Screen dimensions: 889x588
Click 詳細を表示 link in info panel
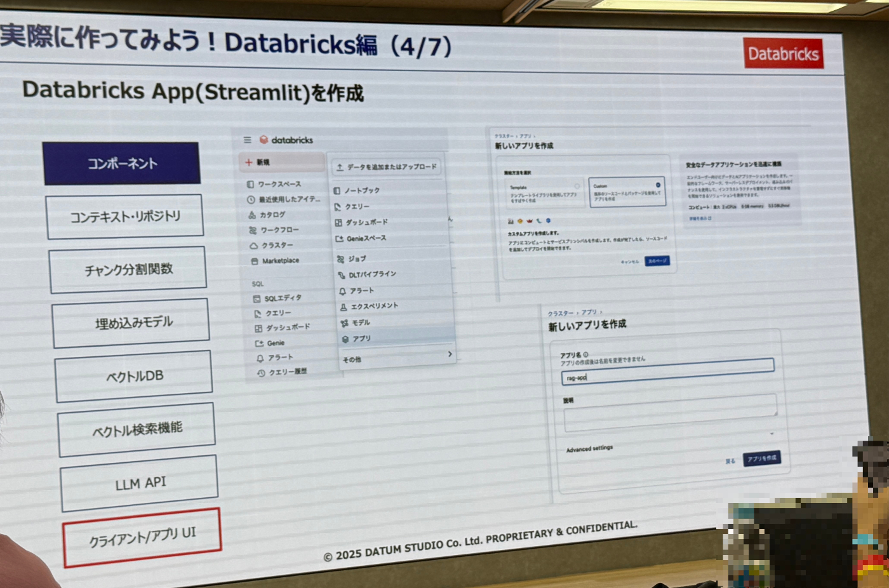pos(700,218)
